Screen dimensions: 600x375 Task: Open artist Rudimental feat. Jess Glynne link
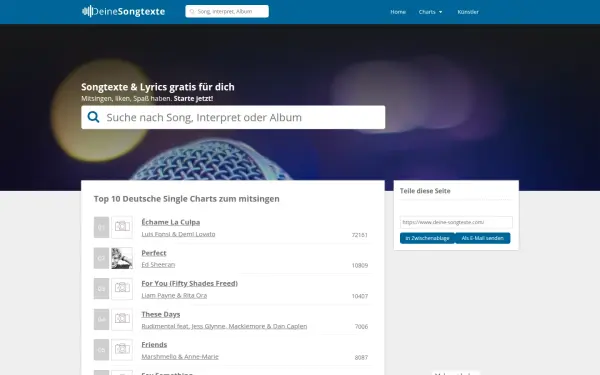click(224, 326)
